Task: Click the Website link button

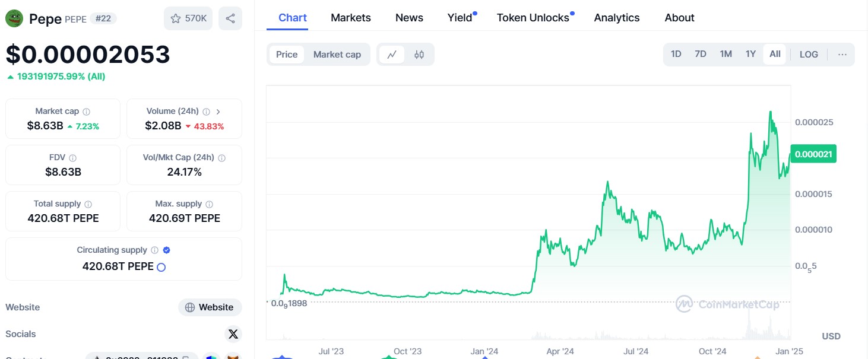Action: (210, 307)
